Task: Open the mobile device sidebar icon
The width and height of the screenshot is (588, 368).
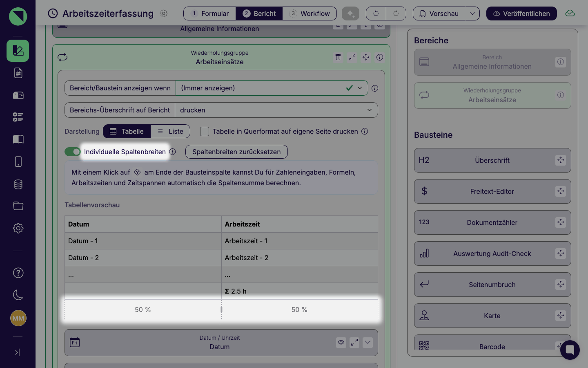Action: (18, 162)
